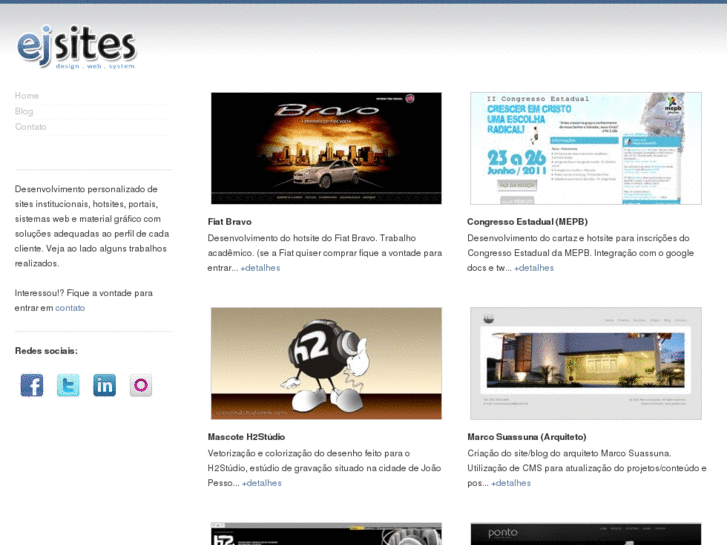Follow the 'contato' link in the sidebar text
The width and height of the screenshot is (727, 545).
pos(70,308)
